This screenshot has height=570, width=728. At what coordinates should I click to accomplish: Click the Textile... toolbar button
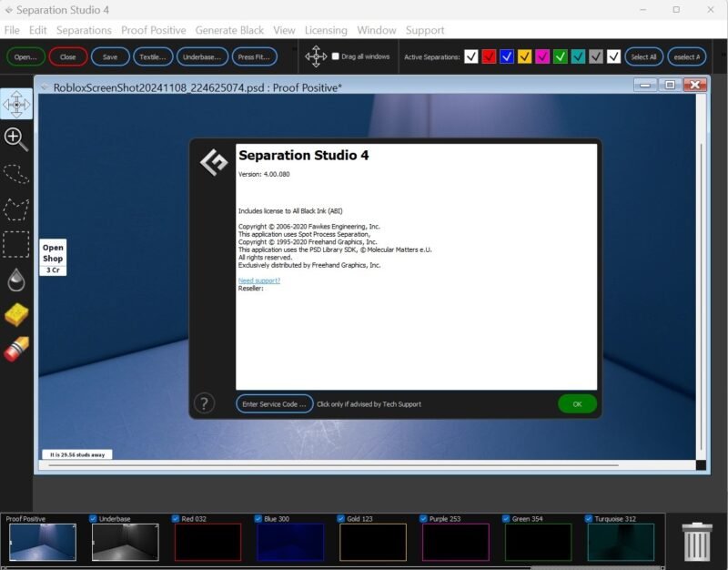pyautogui.click(x=153, y=56)
